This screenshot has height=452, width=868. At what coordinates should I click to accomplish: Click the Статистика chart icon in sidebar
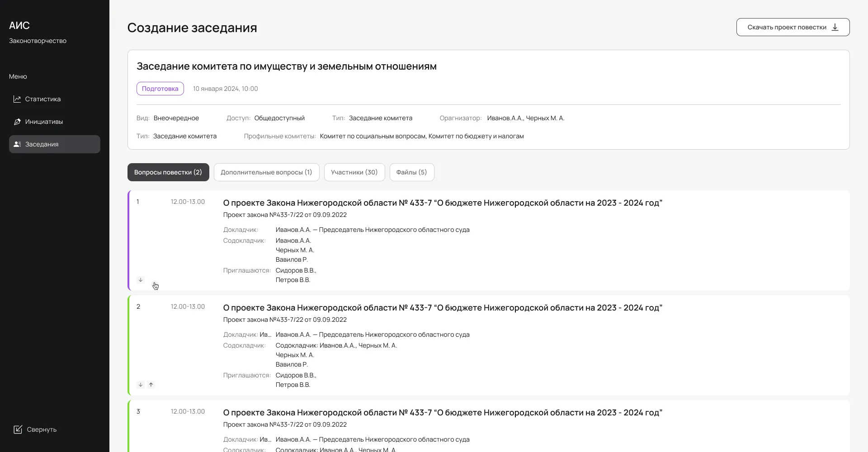[x=17, y=99]
